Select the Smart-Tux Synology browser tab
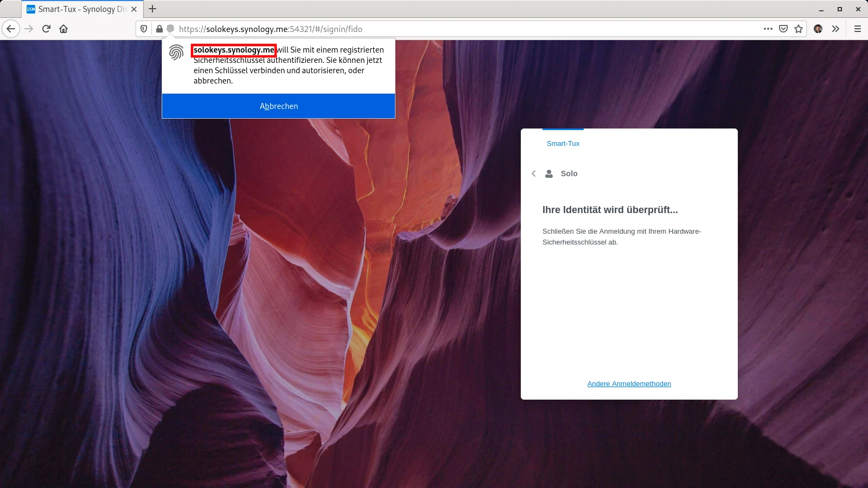 82,9
